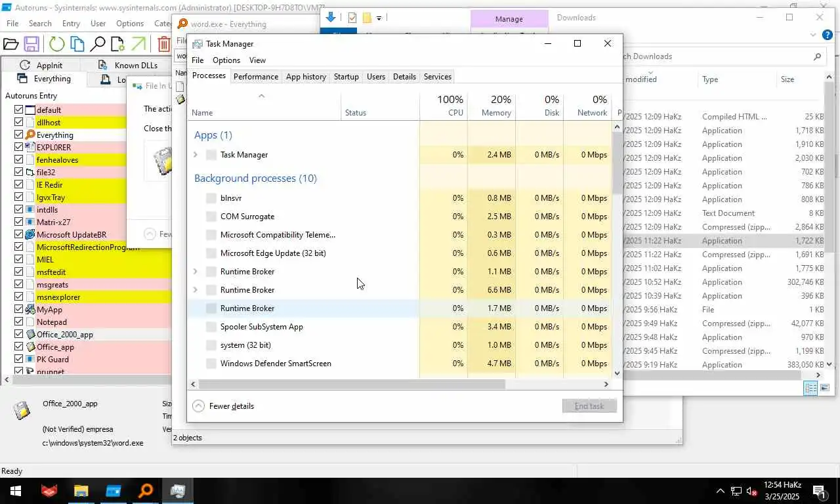840x504 pixels.
Task: Open the Services tab
Action: point(438,77)
